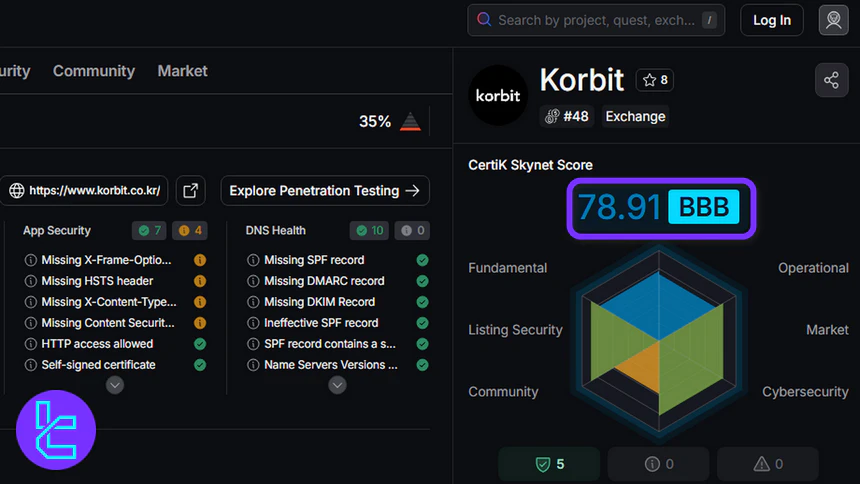This screenshot has height=484, width=860.
Task: Click warning status icon for Missing X-Frame-Options
Action: tap(200, 260)
